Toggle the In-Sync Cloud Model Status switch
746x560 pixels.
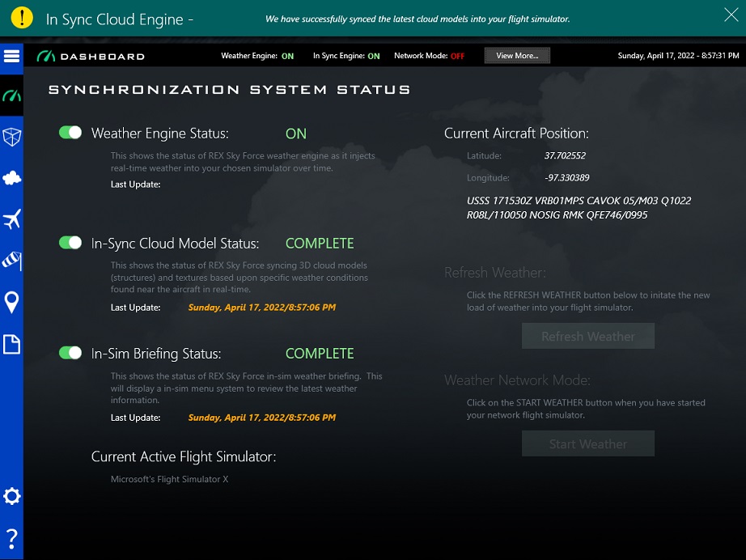click(70, 243)
